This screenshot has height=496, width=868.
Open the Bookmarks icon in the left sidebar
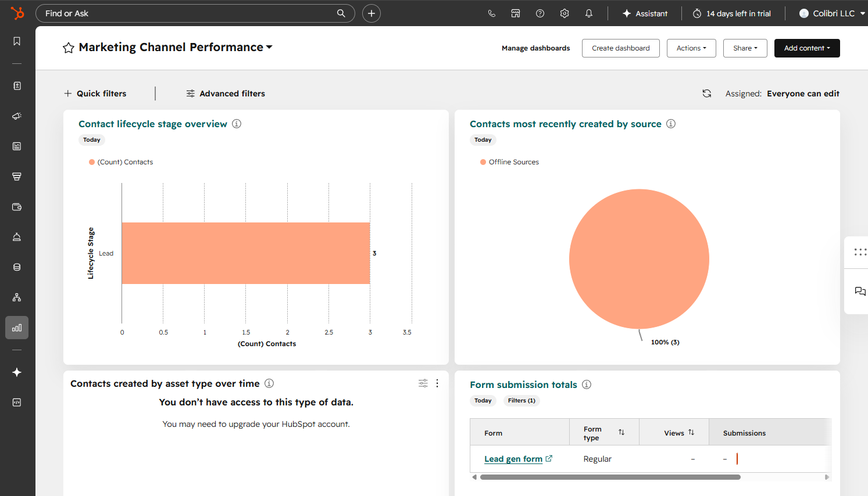pyautogui.click(x=17, y=41)
